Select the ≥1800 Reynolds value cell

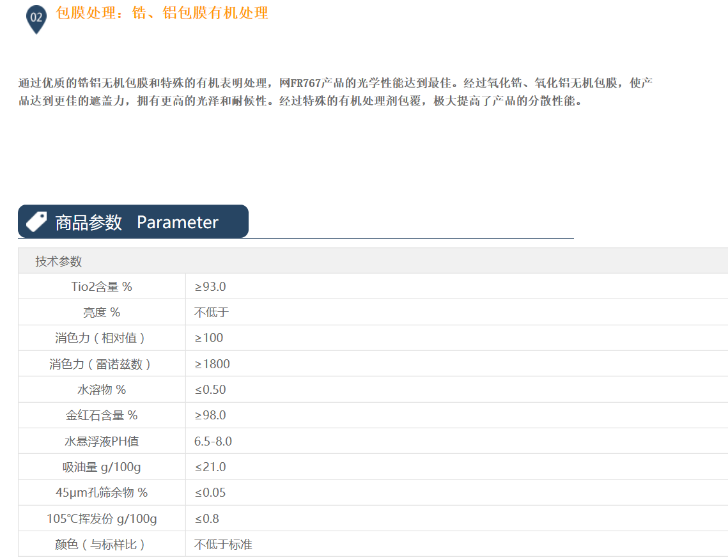click(x=212, y=364)
